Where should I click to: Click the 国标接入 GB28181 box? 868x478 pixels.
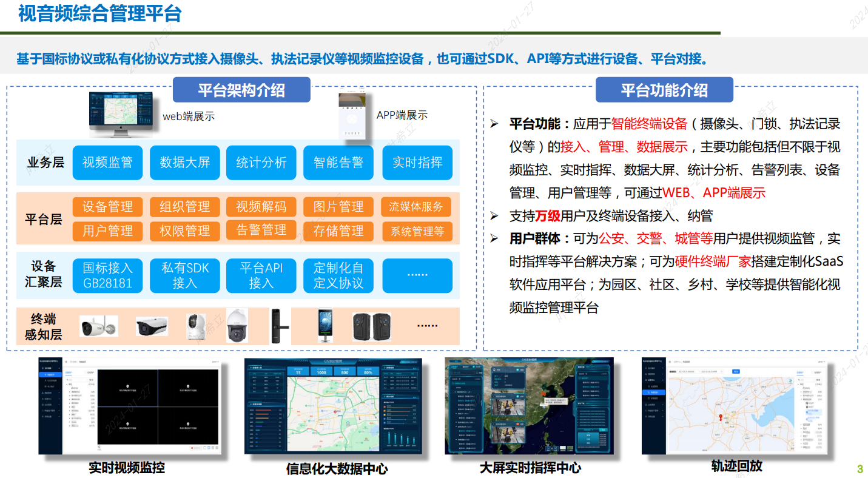[107, 276]
